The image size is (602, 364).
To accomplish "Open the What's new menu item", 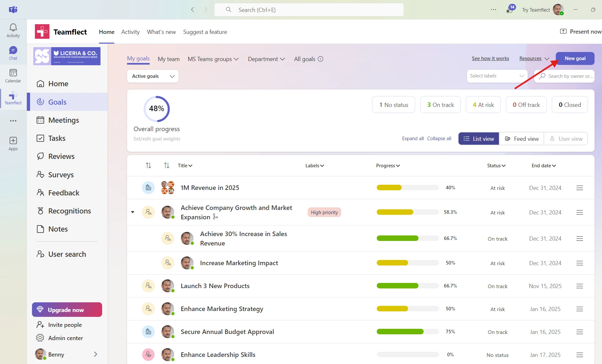I will click(x=161, y=32).
